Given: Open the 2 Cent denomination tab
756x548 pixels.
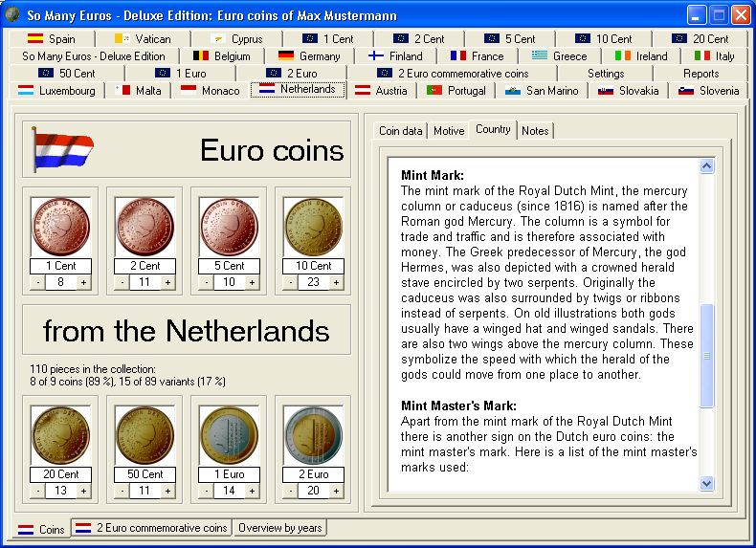Looking at the screenshot, I should (418, 38).
